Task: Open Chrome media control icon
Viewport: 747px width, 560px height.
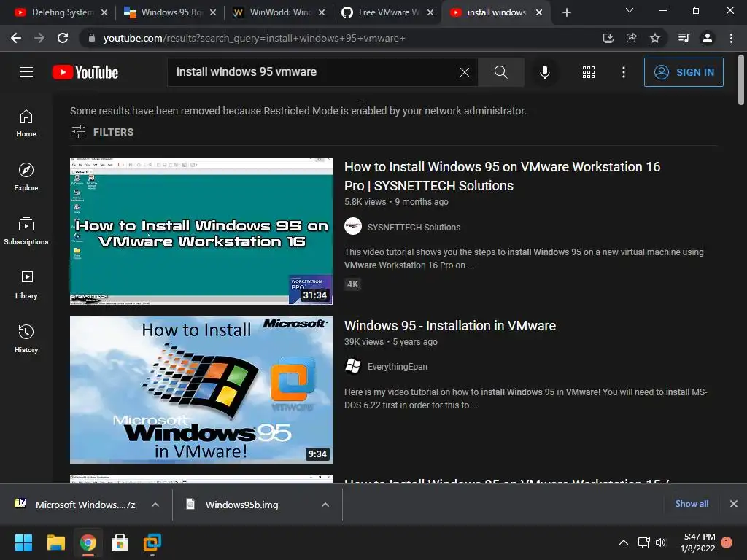Action: point(684,38)
